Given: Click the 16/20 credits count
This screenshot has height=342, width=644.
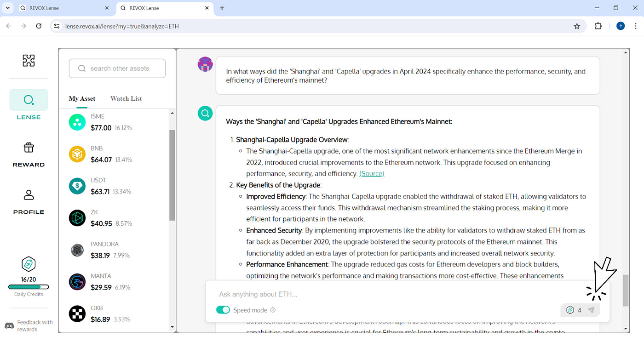Looking at the screenshot, I should tap(29, 279).
